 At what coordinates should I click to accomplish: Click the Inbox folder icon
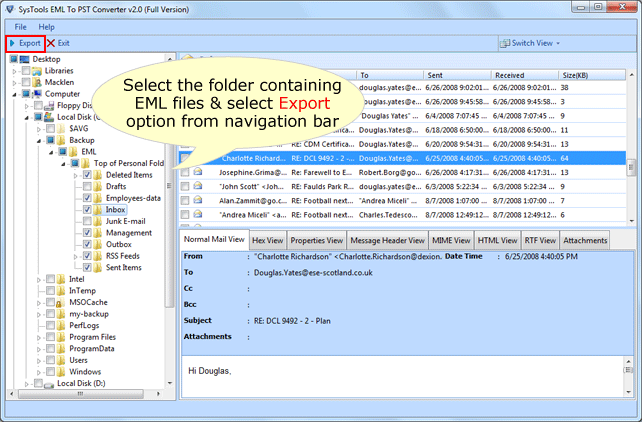[97, 210]
